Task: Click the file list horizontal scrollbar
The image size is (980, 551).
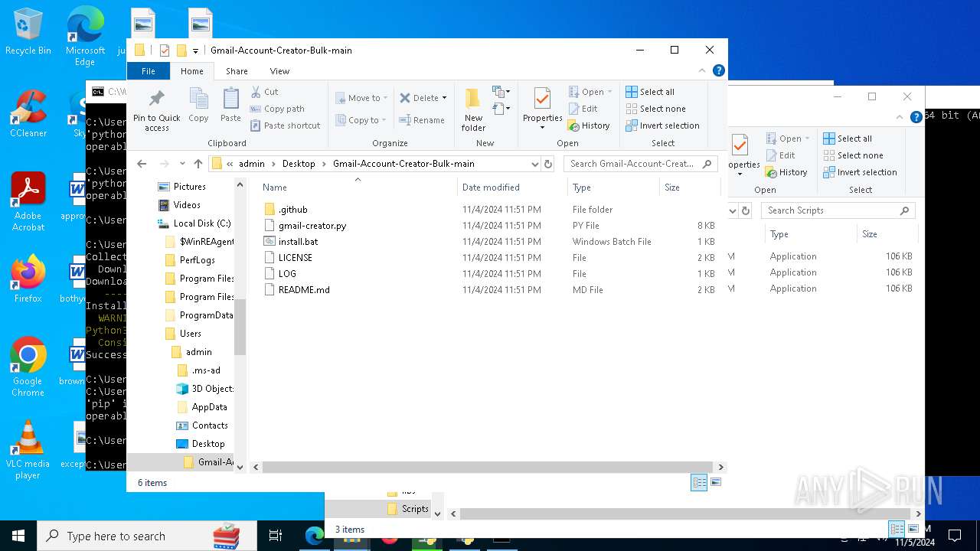Action: (x=487, y=467)
